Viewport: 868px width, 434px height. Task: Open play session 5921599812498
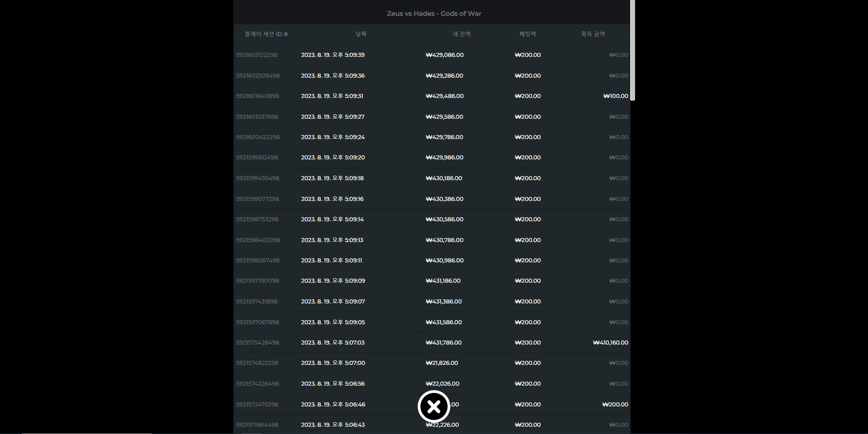(x=257, y=158)
